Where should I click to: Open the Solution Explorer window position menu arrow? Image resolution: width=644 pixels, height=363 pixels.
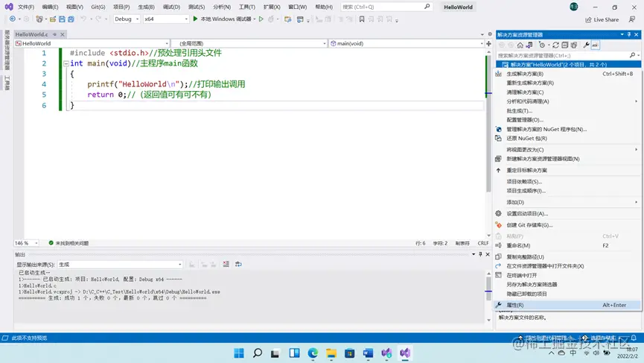coord(622,34)
